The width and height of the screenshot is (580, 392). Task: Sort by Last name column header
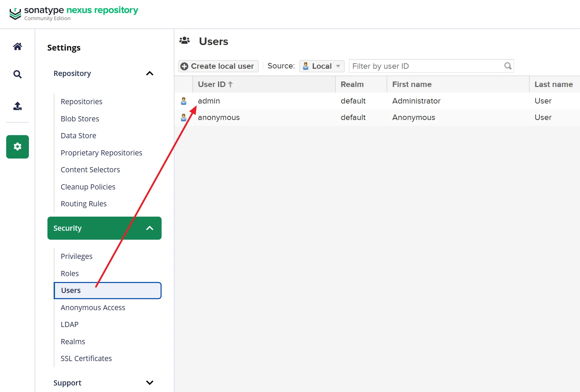[555, 84]
